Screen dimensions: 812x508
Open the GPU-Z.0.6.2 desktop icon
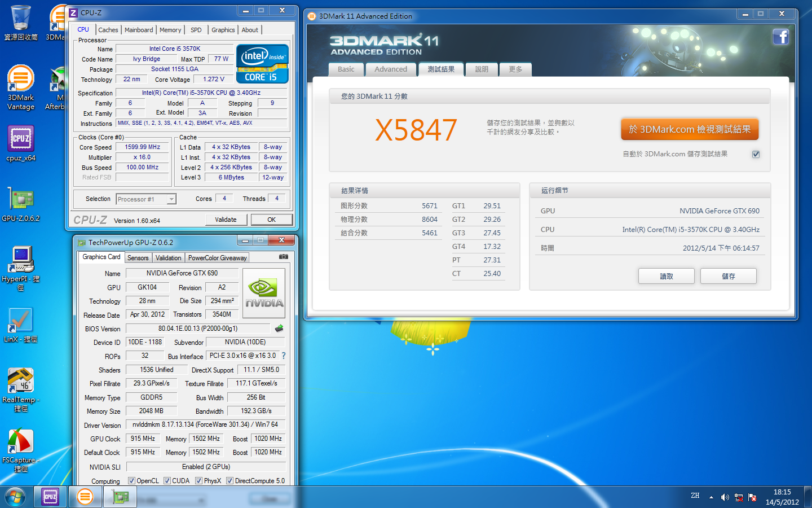(21, 204)
